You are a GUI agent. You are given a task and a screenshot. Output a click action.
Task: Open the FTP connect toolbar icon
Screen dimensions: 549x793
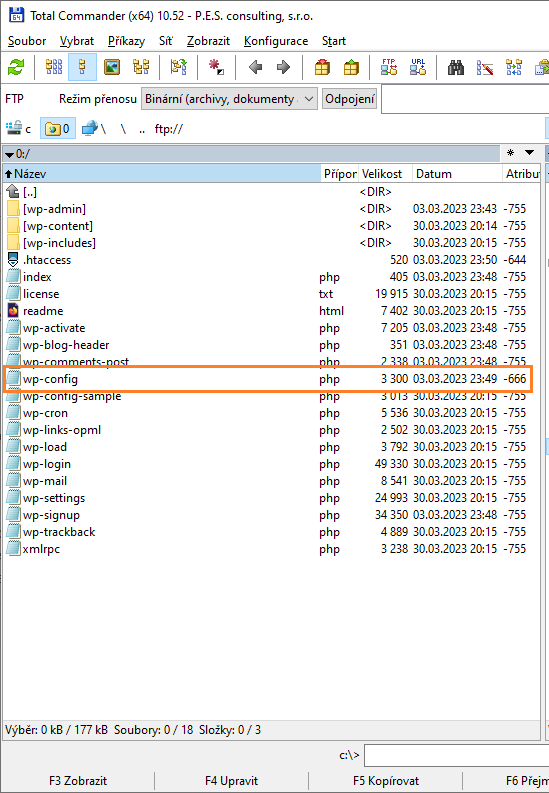click(x=389, y=67)
